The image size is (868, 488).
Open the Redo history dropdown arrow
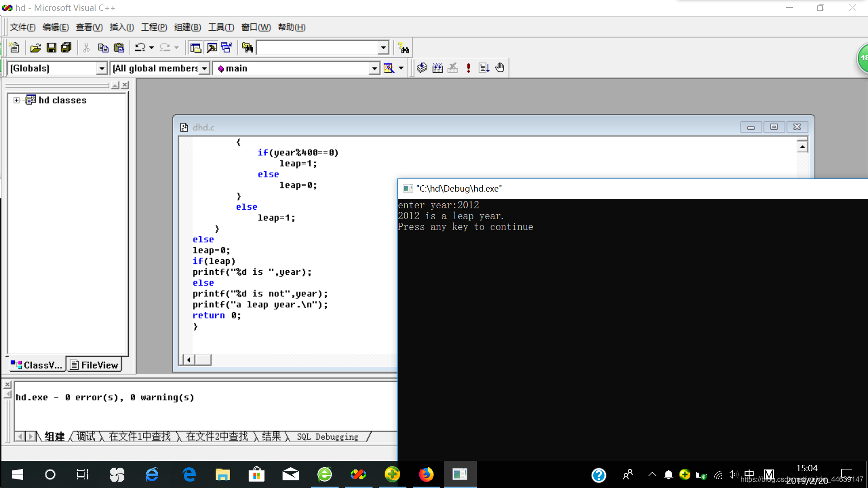tap(177, 47)
